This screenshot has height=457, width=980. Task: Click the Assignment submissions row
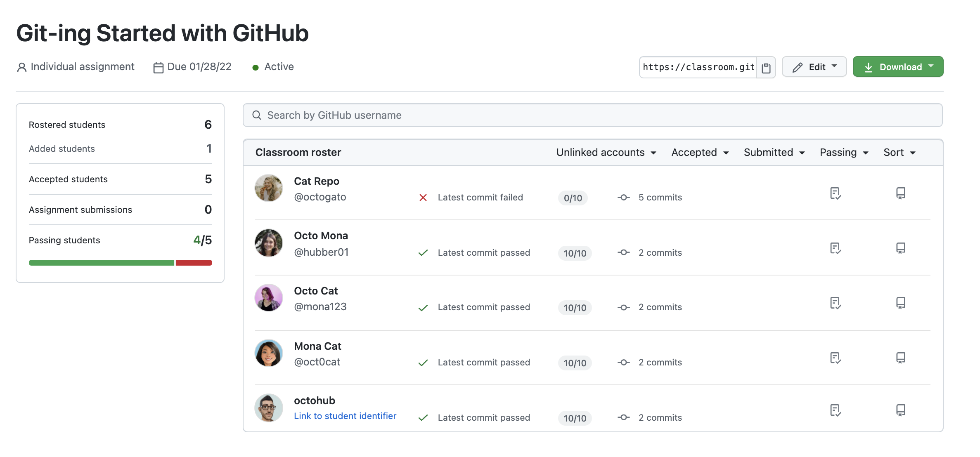pos(121,210)
